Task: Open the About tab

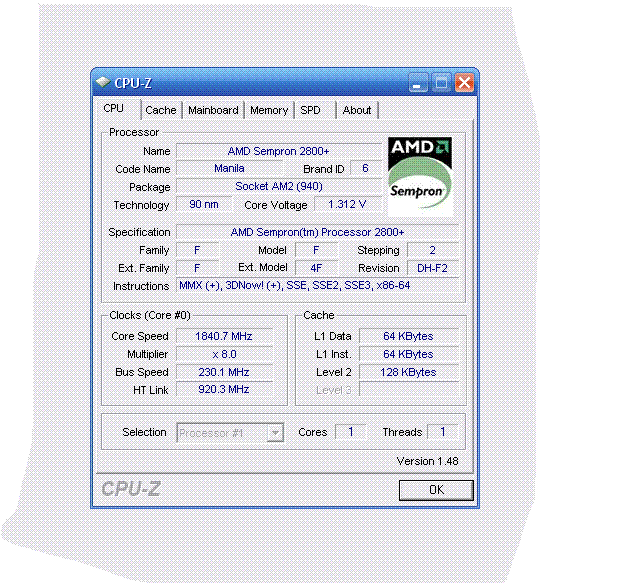Action: [357, 110]
